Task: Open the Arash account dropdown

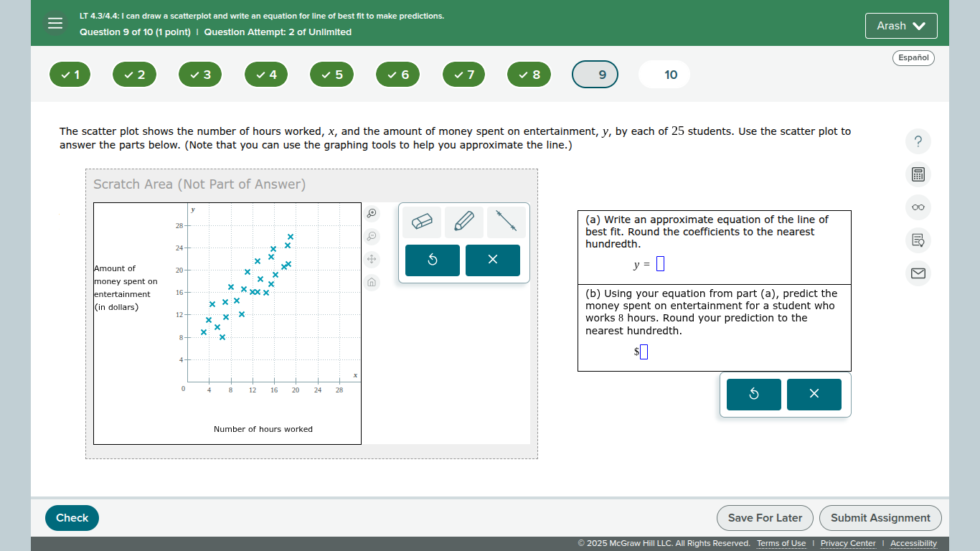Action: point(901,25)
